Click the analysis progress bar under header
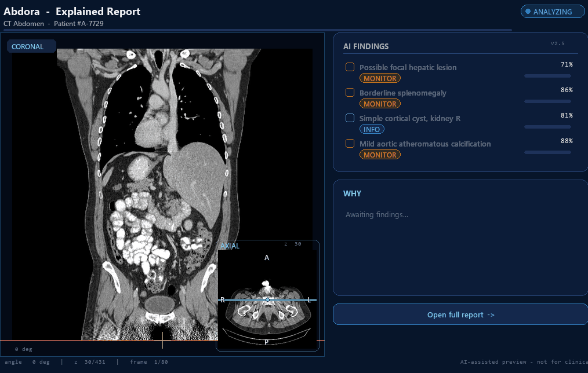Viewport: 588px width, 373px height. [x=257, y=30]
